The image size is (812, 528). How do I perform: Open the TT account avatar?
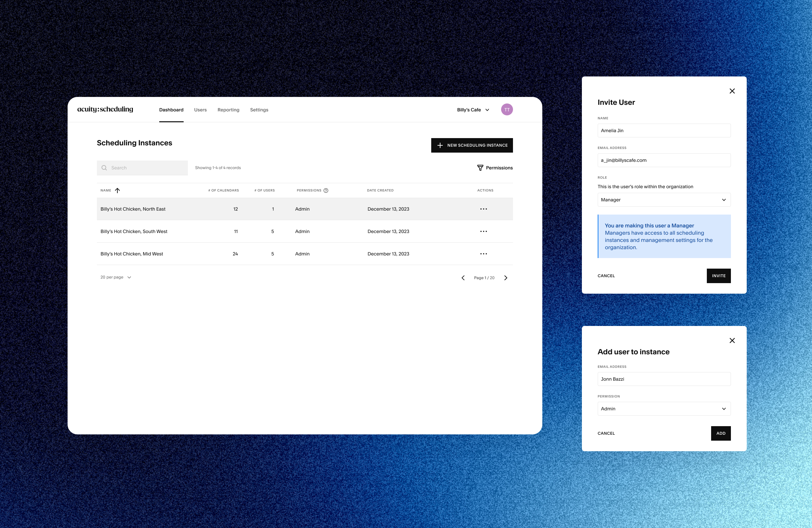click(507, 109)
